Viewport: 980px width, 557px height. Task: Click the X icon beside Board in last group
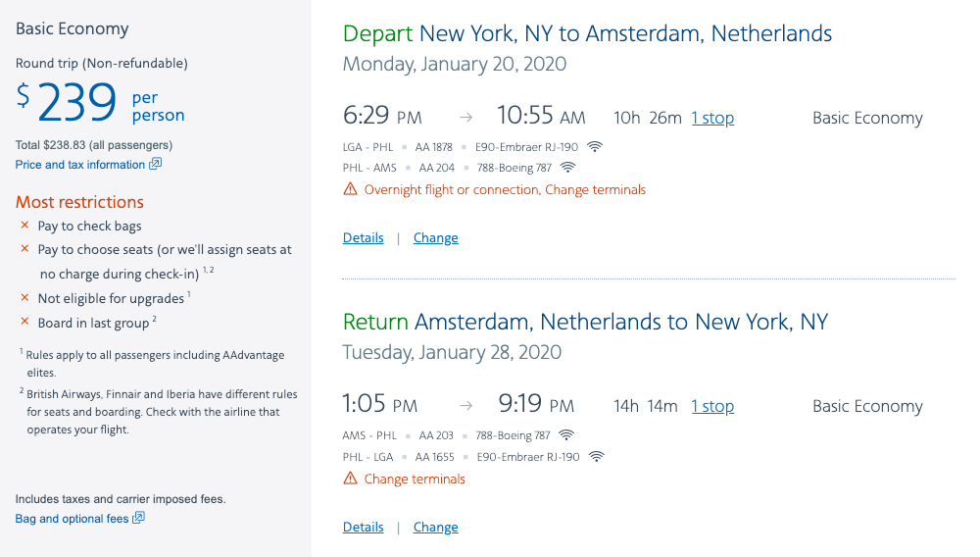24,322
